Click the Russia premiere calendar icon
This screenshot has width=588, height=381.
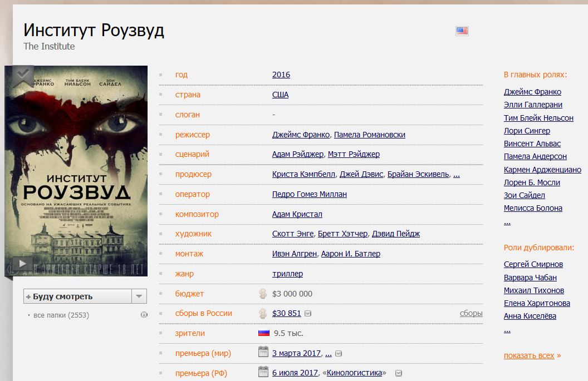click(263, 372)
